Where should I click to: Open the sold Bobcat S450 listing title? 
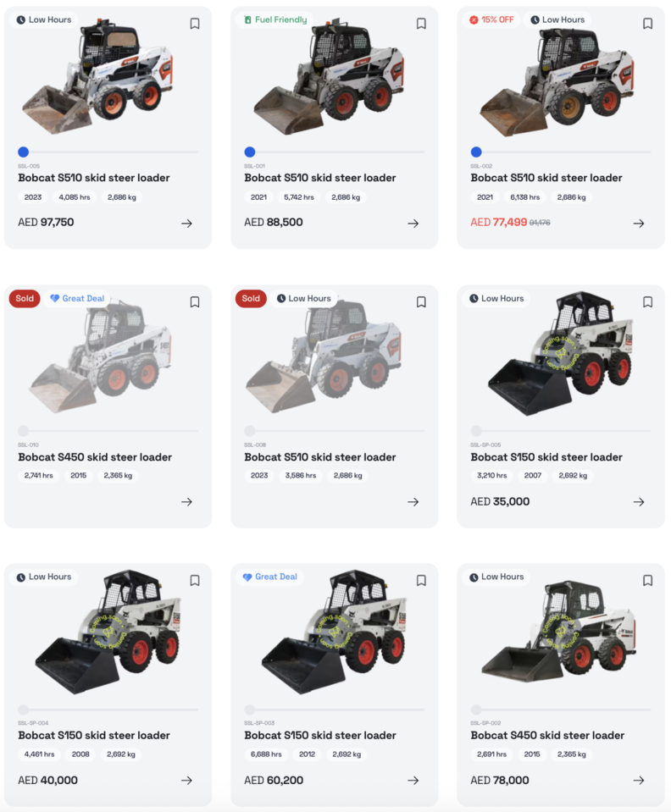click(95, 457)
